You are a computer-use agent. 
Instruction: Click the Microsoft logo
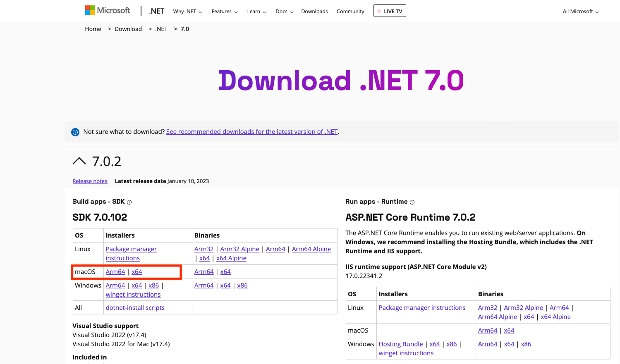tap(107, 10)
